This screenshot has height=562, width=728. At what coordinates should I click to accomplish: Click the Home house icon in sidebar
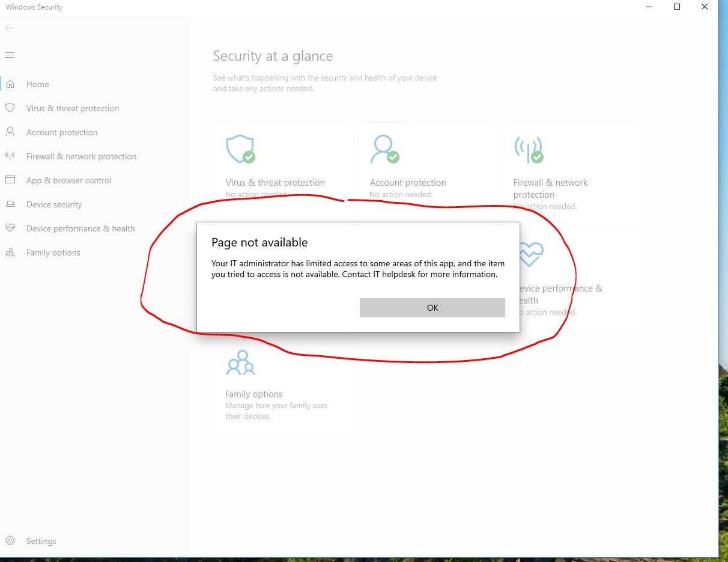[x=10, y=84]
